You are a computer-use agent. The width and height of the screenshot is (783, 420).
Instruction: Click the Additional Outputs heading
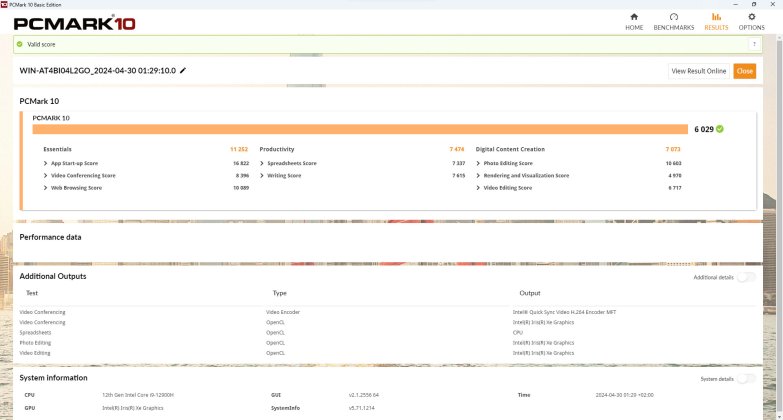(52, 276)
